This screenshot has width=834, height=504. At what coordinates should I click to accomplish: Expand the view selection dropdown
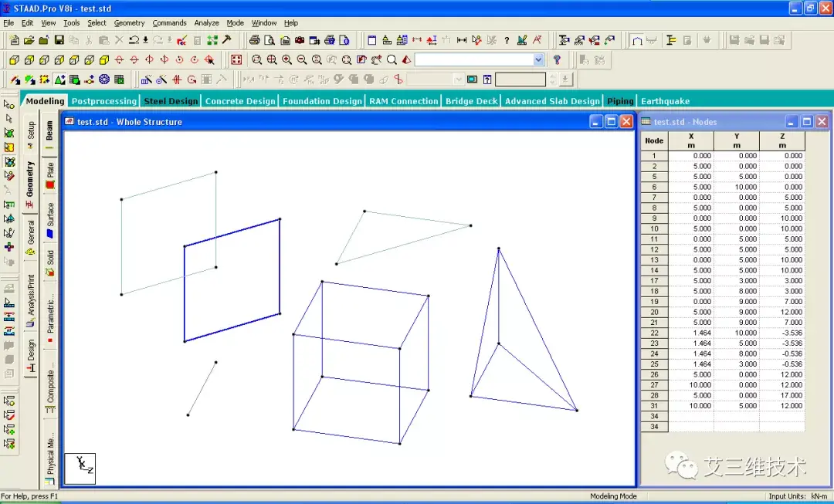538,59
